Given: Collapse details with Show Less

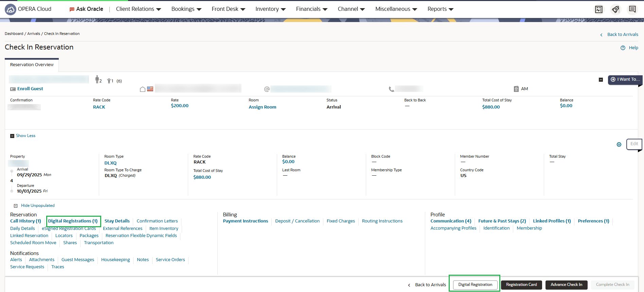Looking at the screenshot, I should [23, 136].
